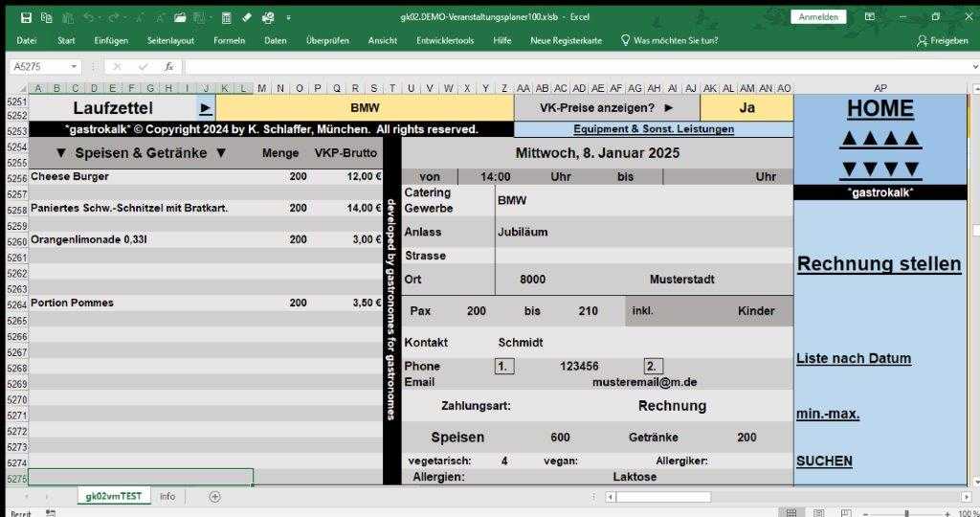Viewport: 980px width, 517px height.
Task: Click the insert function fx icon
Action: tap(169, 67)
